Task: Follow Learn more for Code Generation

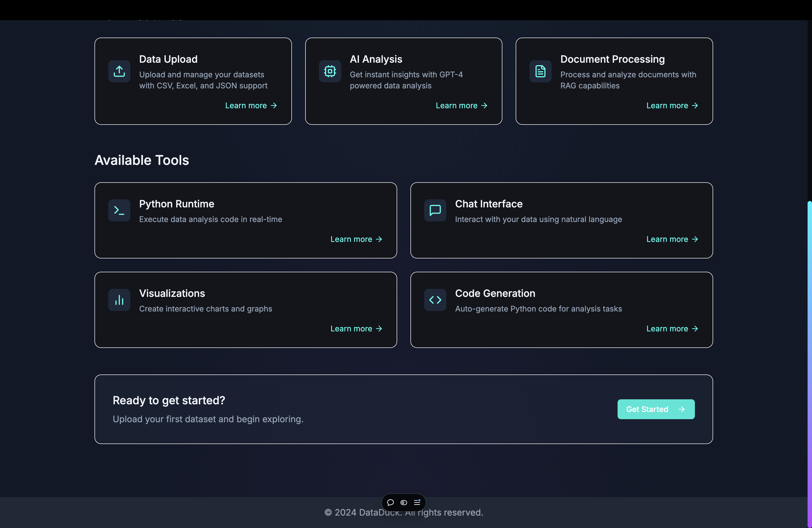Action: (x=672, y=329)
